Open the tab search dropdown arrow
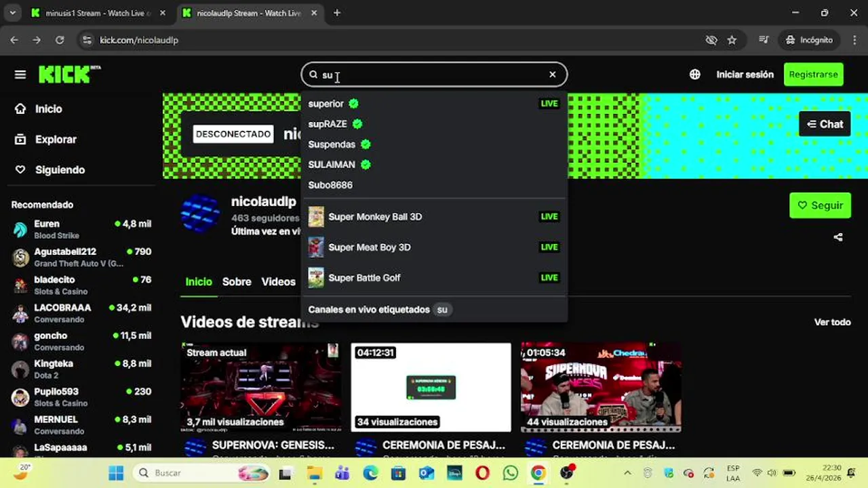 tap(12, 13)
